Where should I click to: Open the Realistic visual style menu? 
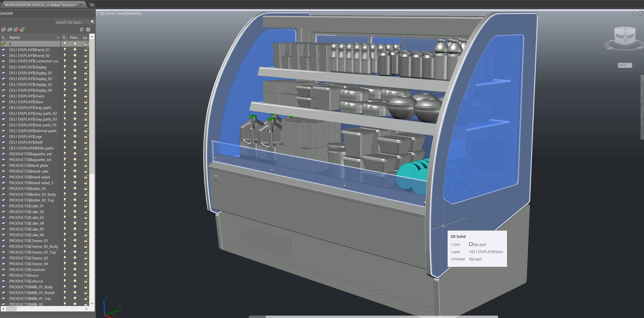pos(134,13)
